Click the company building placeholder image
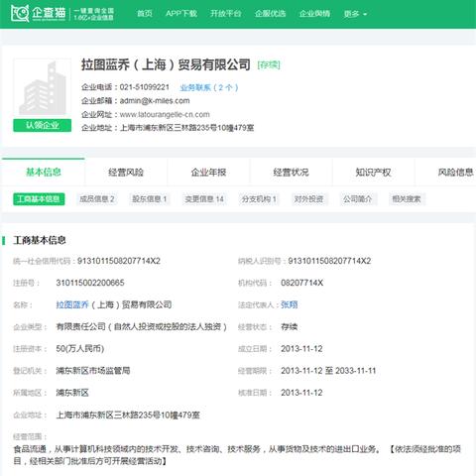Viewport: 476px width, 476px height. [x=43, y=88]
